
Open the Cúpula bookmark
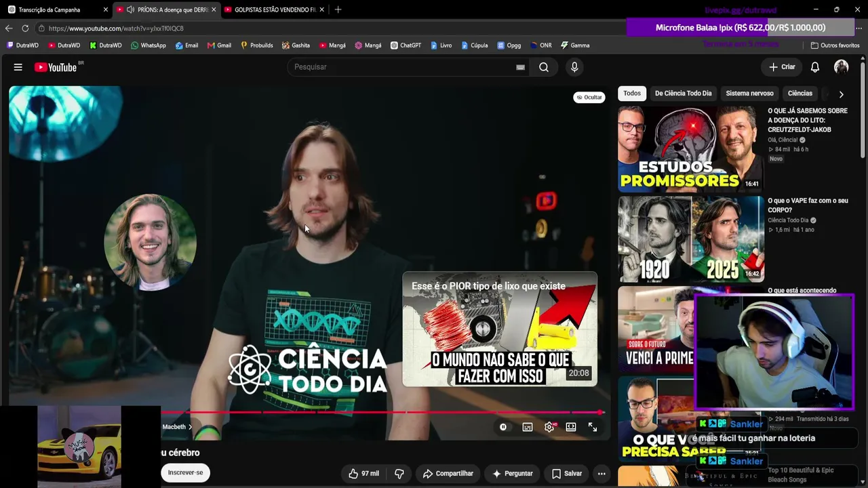point(474,45)
